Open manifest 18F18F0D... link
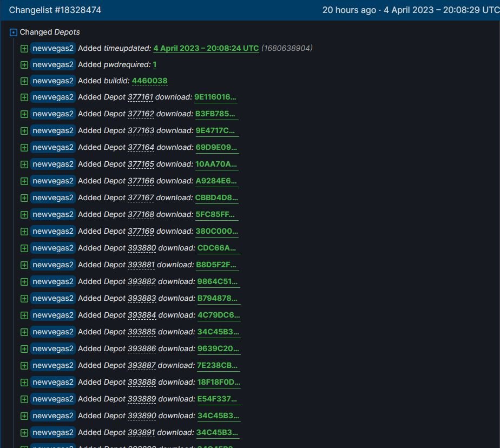The height and width of the screenshot is (448, 500). click(219, 383)
